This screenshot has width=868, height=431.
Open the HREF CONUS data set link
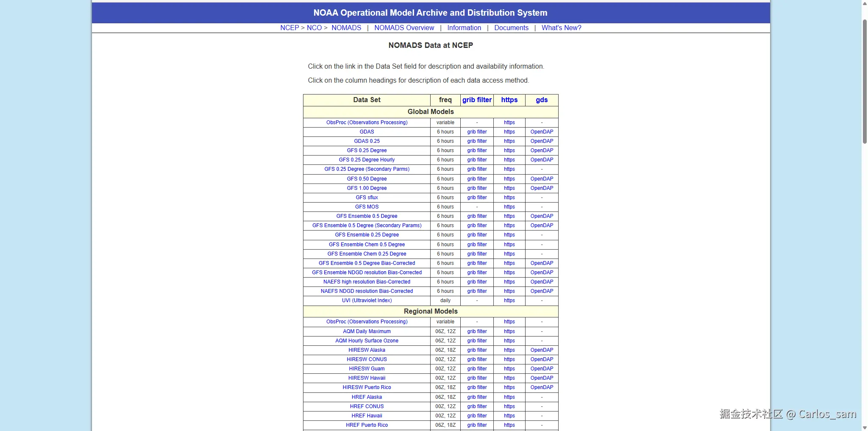(367, 406)
